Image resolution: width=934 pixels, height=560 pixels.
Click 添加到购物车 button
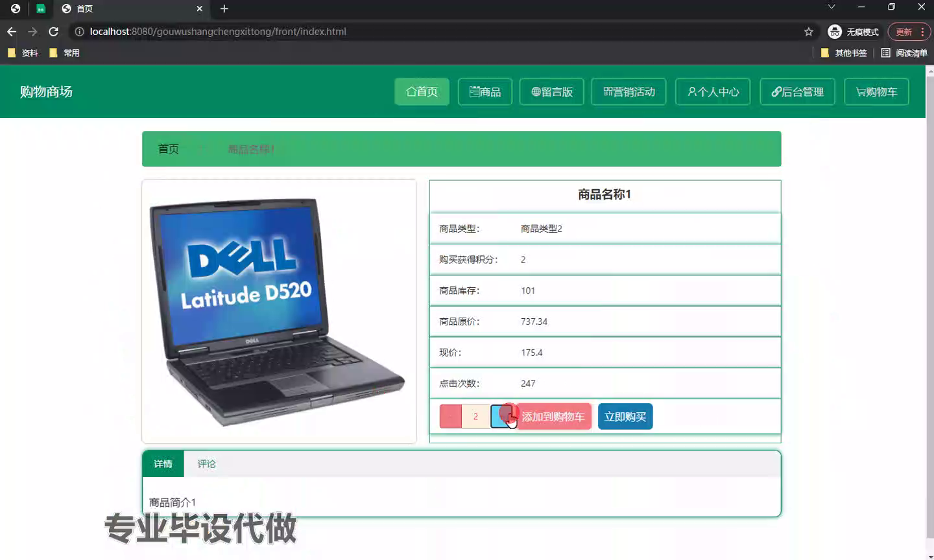553,417
